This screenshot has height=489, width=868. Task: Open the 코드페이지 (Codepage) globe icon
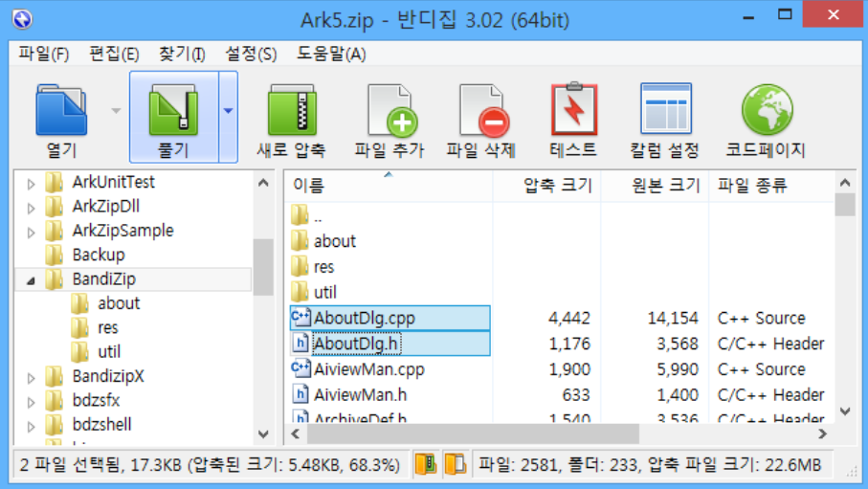(x=768, y=110)
